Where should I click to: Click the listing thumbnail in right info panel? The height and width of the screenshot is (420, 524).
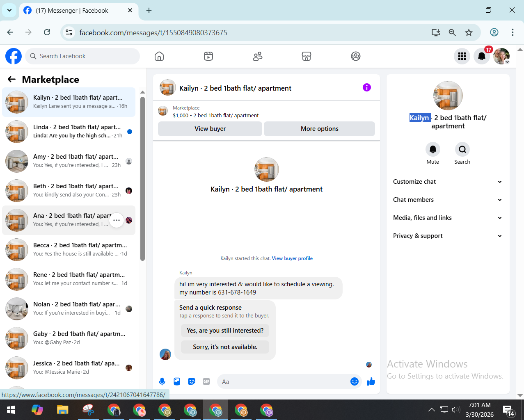tap(448, 96)
